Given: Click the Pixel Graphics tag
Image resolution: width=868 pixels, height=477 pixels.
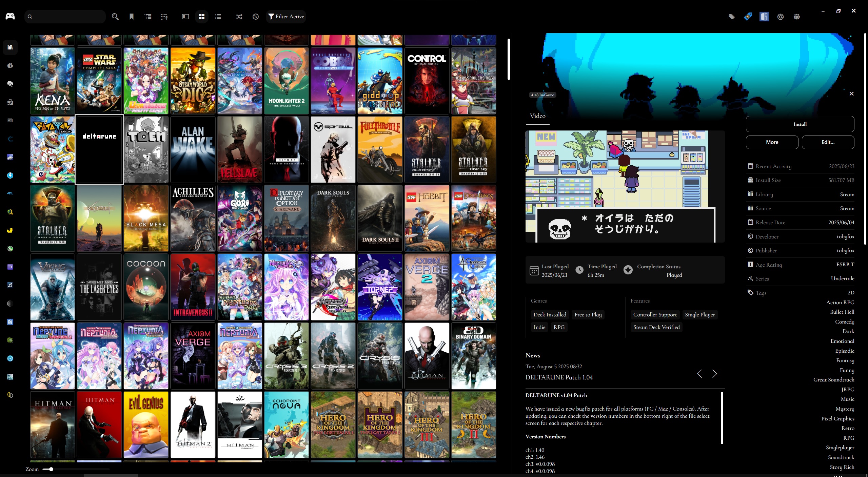Looking at the screenshot, I should (837, 419).
